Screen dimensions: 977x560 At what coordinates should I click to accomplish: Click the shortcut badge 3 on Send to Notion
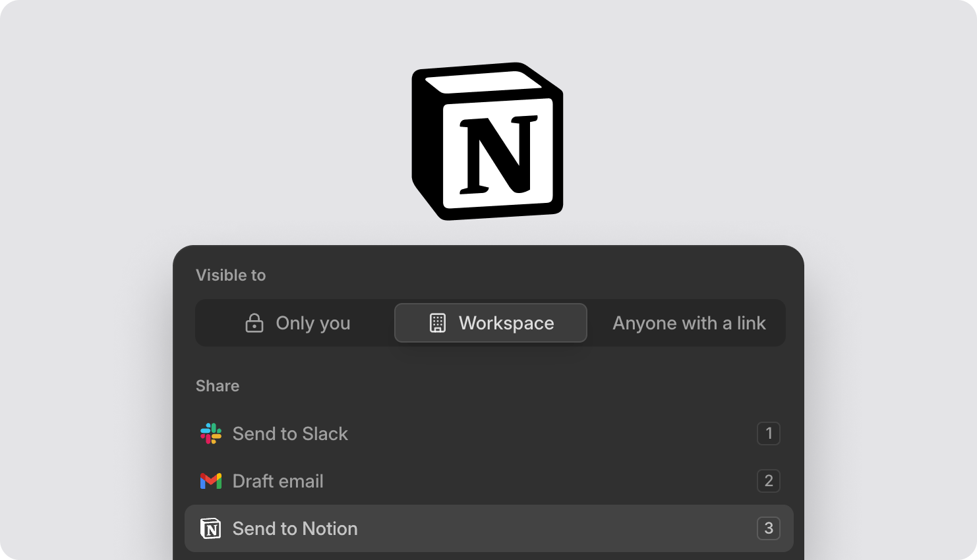[769, 528]
